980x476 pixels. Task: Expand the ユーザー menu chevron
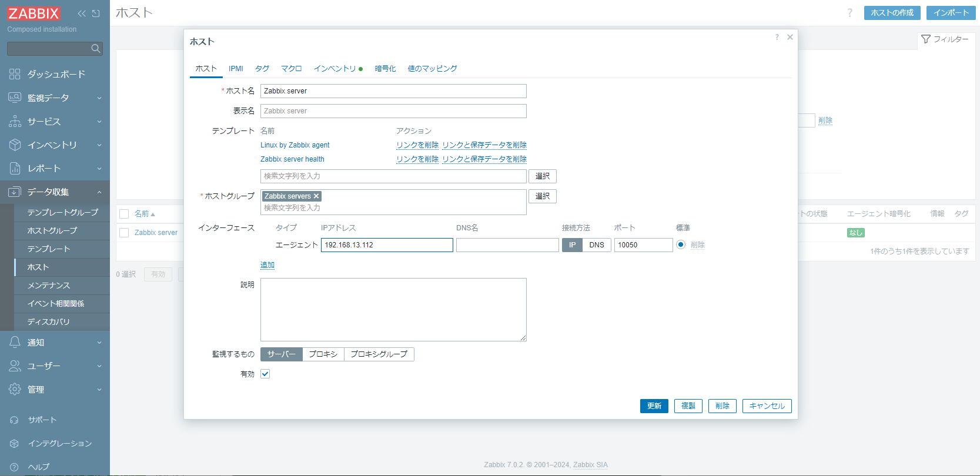click(99, 366)
